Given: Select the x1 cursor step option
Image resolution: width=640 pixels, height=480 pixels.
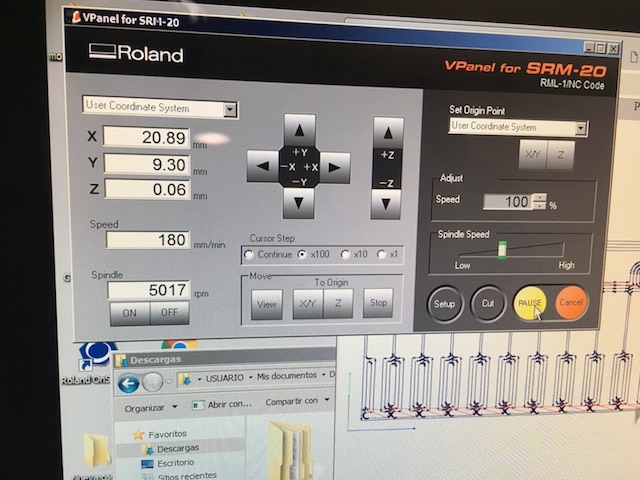Looking at the screenshot, I should [x=382, y=255].
